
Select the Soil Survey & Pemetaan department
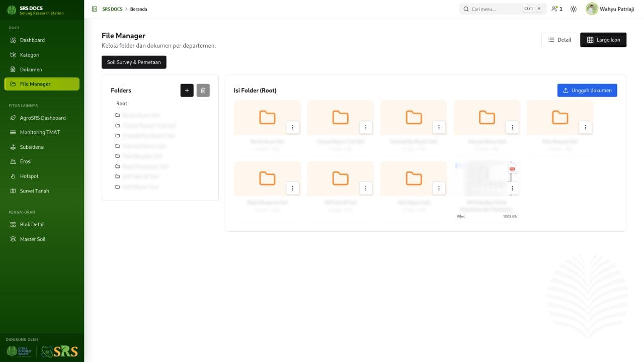(134, 62)
